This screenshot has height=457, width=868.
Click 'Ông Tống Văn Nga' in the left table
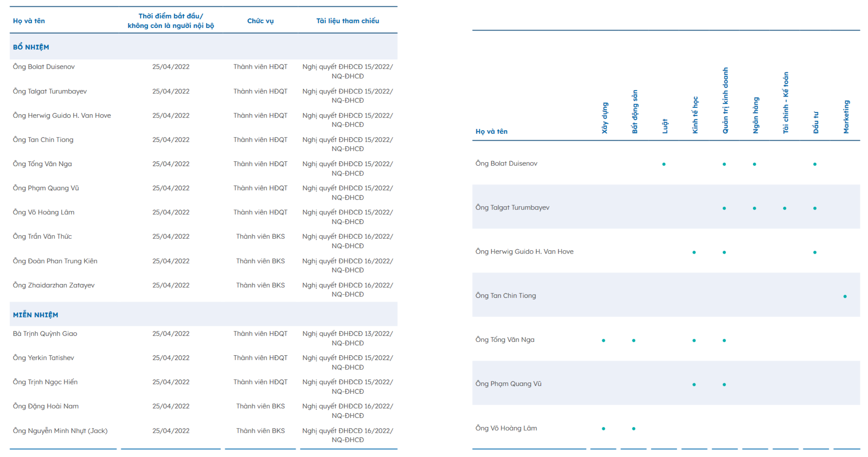42,164
